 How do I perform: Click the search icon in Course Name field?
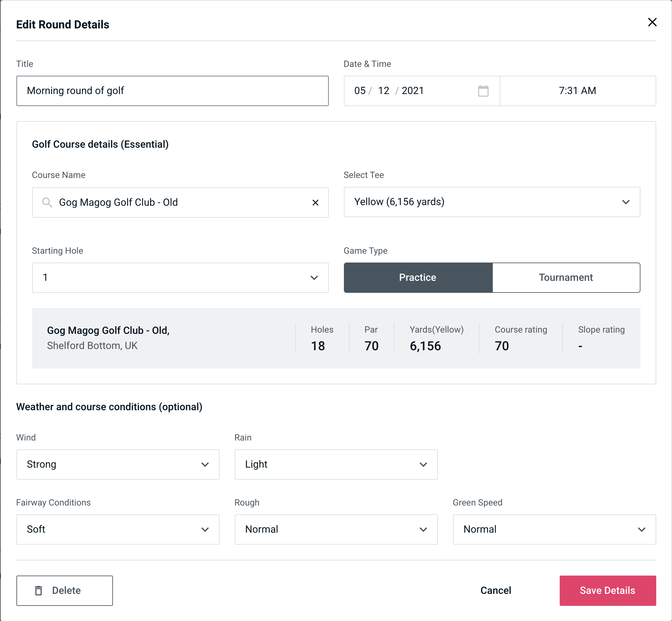click(47, 203)
